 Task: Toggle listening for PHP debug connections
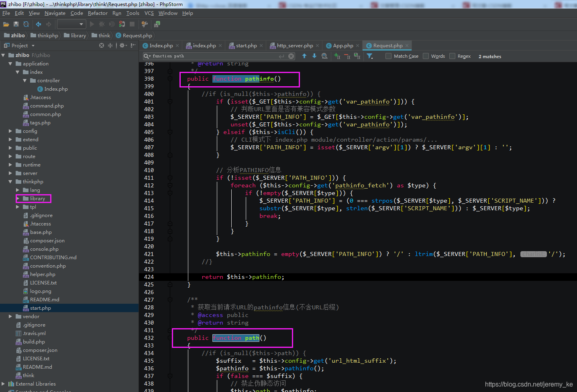(x=122, y=24)
